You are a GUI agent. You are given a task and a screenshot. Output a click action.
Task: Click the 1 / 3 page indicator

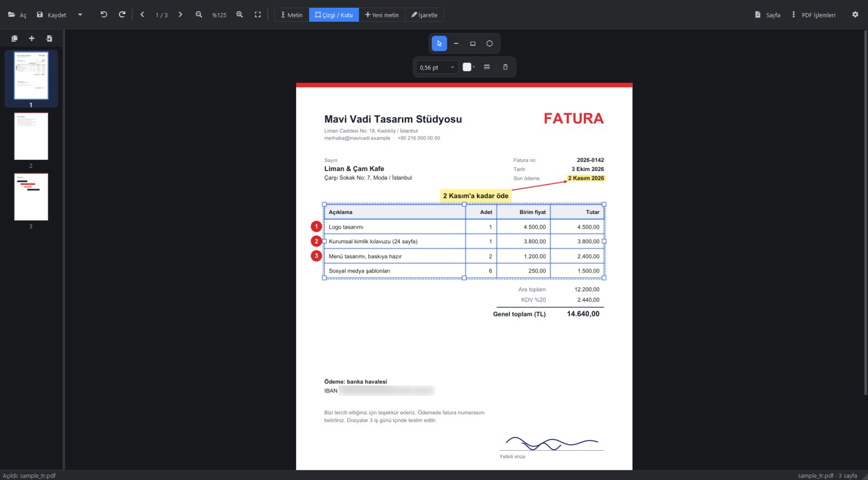pos(162,15)
